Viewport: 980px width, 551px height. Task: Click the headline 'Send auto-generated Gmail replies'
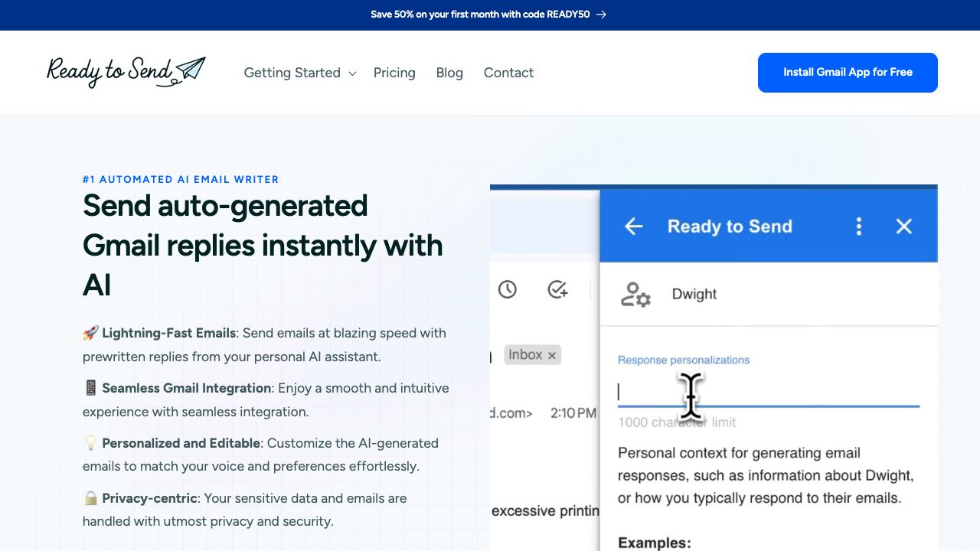click(x=263, y=245)
